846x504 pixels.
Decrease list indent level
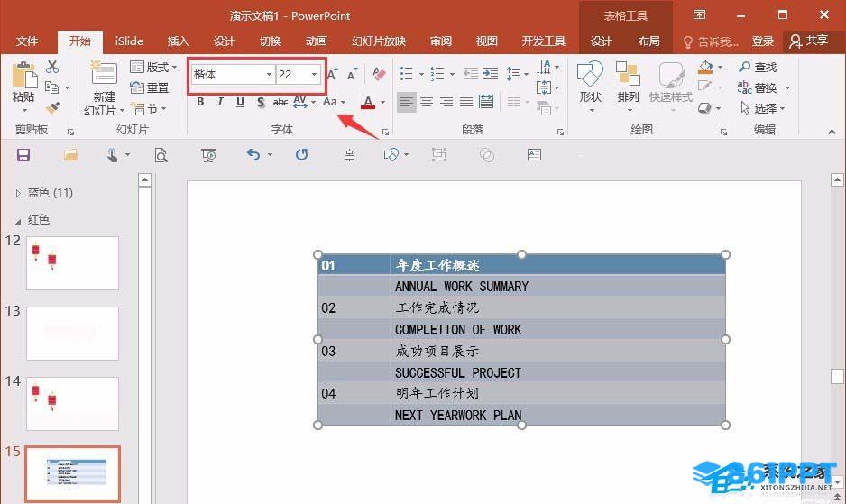coord(471,74)
